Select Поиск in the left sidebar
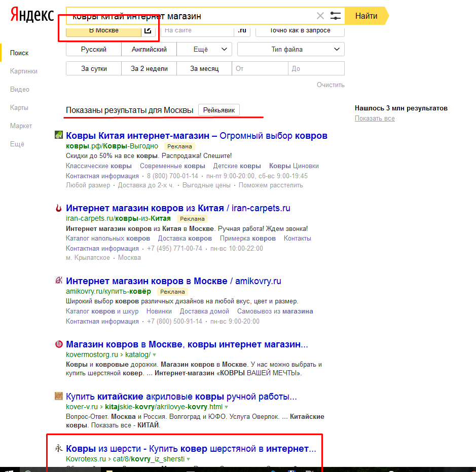 pos(19,53)
